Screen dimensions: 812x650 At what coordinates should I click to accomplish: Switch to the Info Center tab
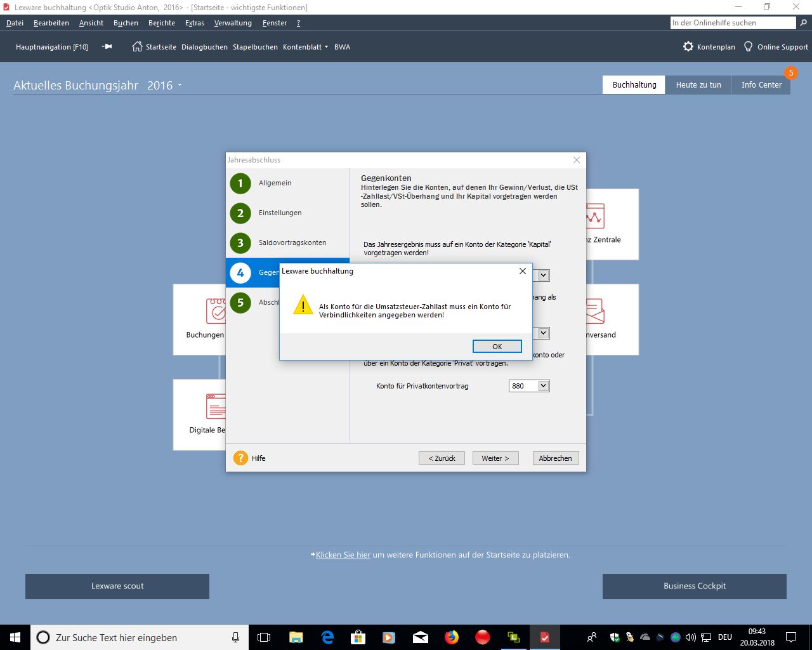click(x=761, y=85)
